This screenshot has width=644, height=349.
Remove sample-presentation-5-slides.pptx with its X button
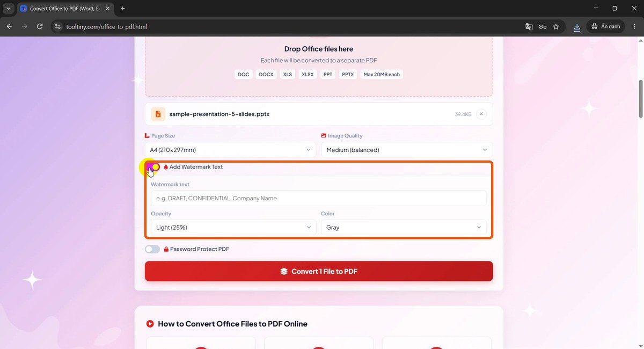(481, 114)
